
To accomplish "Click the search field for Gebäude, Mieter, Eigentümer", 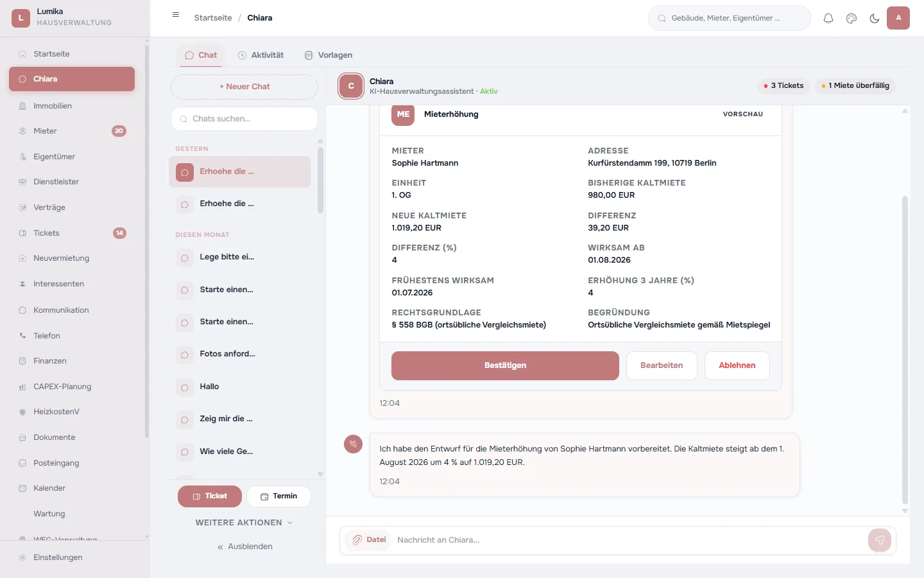I will click(729, 18).
